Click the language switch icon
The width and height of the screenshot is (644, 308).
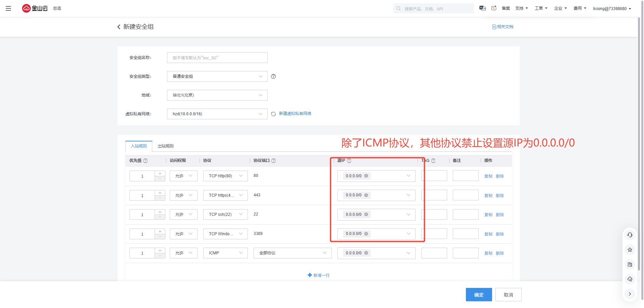pos(482,8)
